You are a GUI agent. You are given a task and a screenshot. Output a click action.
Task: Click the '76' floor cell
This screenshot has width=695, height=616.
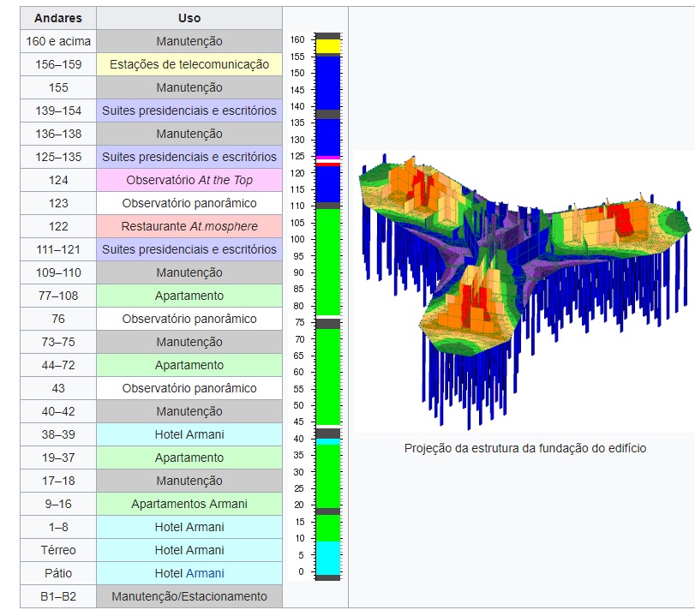(58, 319)
